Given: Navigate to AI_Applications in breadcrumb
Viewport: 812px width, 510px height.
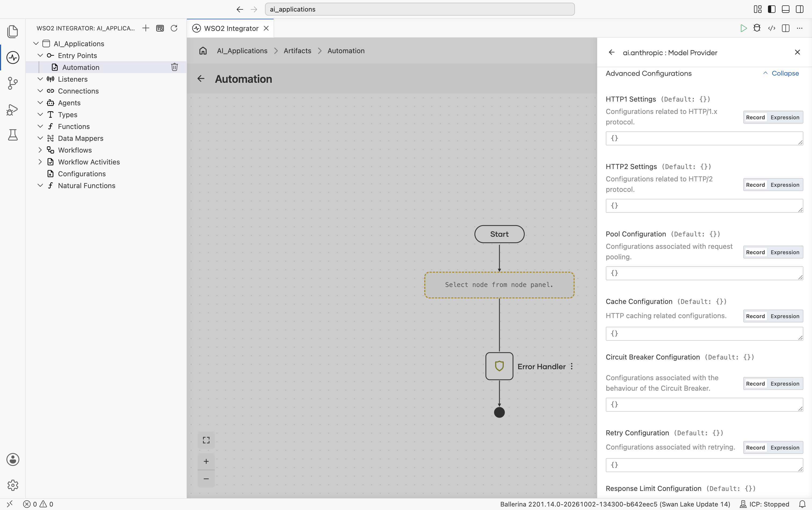Looking at the screenshot, I should [242, 51].
